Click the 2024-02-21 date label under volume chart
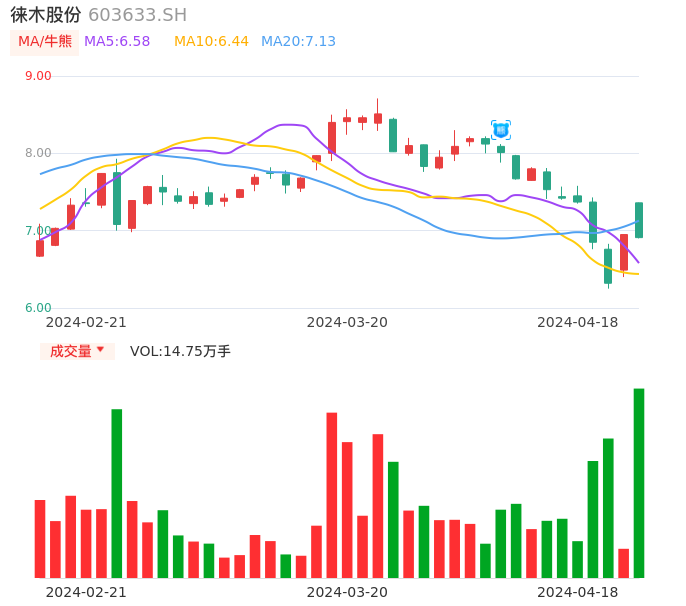The image size is (686, 606). tap(86, 592)
